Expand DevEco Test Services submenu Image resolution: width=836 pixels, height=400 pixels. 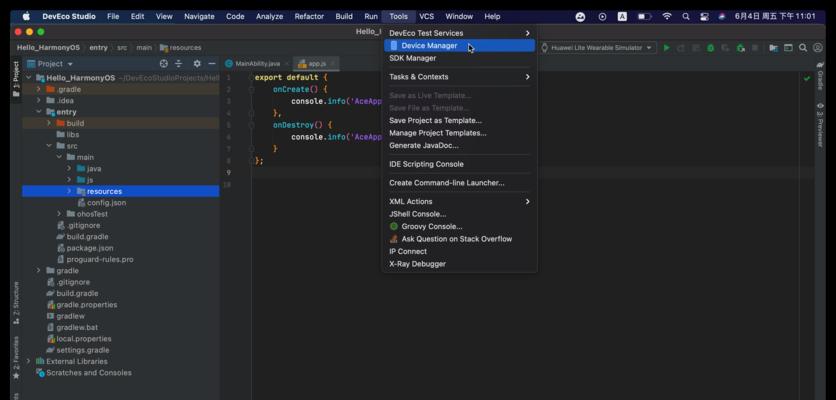459,33
